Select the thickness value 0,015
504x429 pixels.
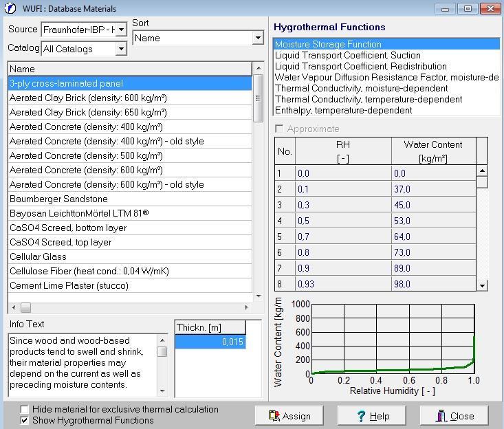210,342
